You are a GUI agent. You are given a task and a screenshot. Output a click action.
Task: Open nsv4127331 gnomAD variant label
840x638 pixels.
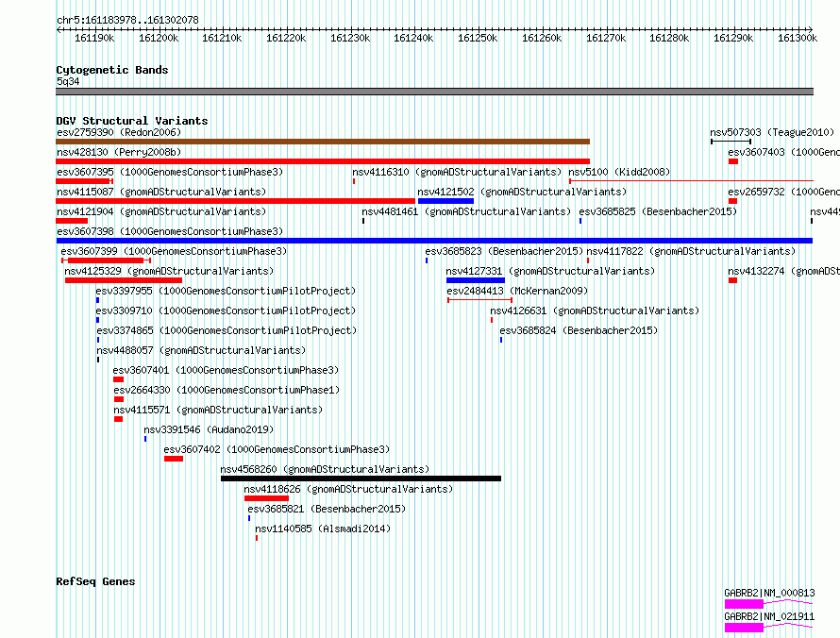point(550,271)
